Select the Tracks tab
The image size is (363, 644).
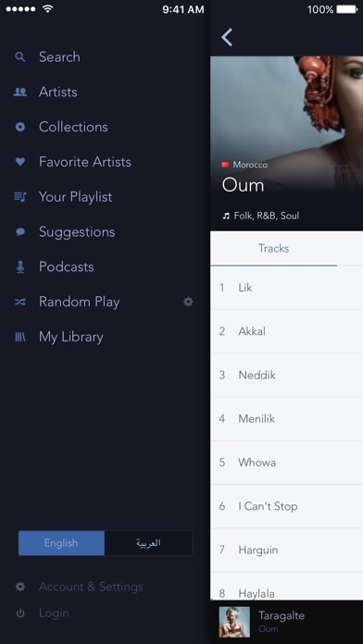[x=274, y=249]
